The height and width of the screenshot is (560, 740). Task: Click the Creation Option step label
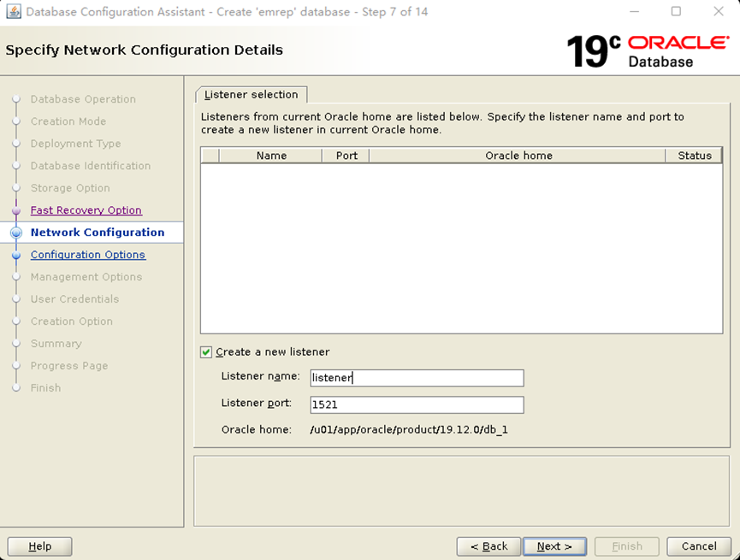[72, 321]
